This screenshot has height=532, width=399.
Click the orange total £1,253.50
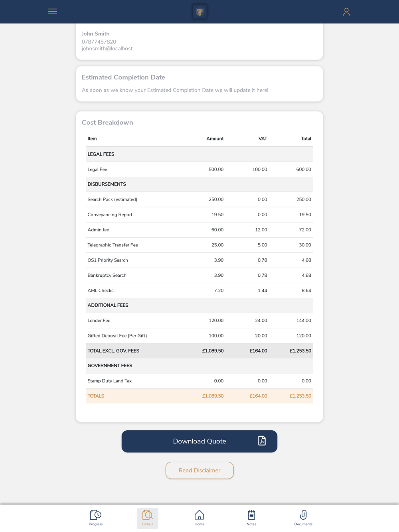300,396
